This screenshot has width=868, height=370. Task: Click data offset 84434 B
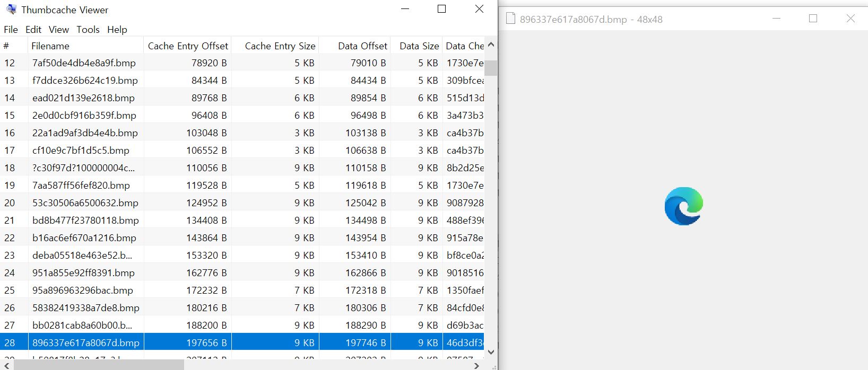coord(368,80)
